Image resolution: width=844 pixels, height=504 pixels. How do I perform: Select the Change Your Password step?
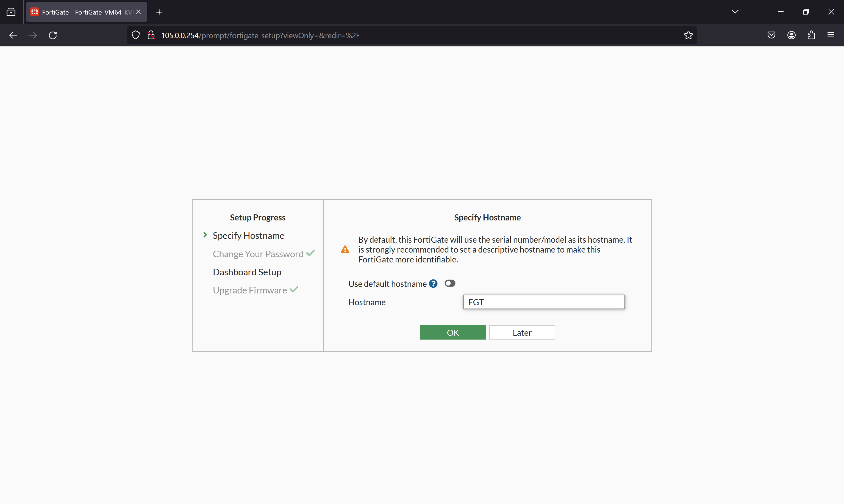point(258,254)
